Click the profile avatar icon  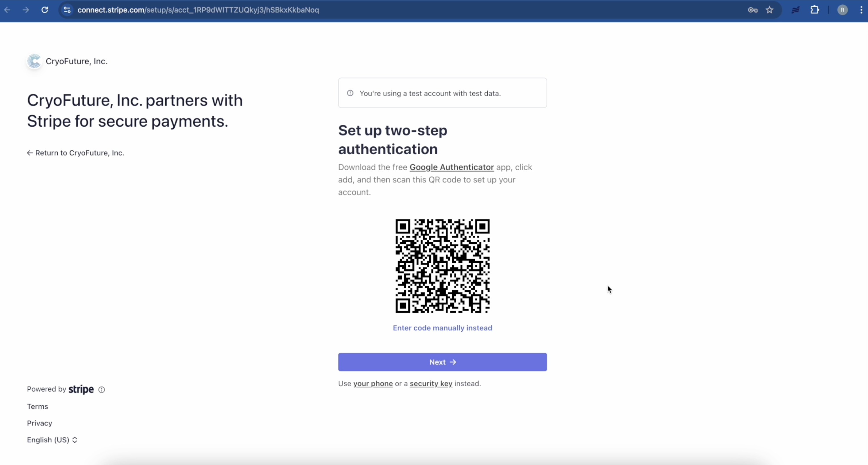[x=842, y=10]
